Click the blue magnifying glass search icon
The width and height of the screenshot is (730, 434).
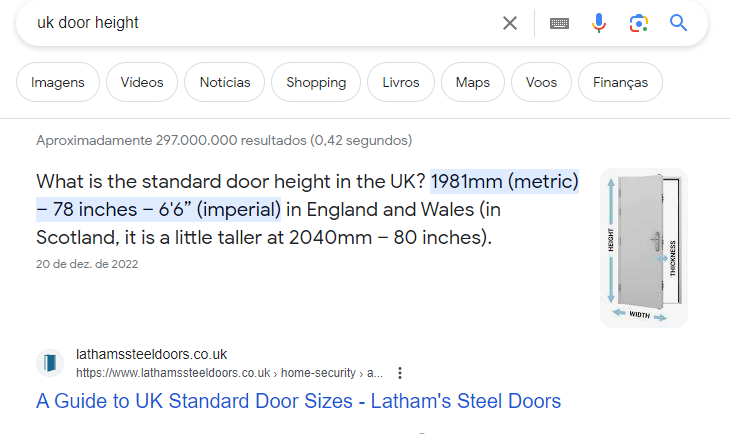tap(678, 22)
